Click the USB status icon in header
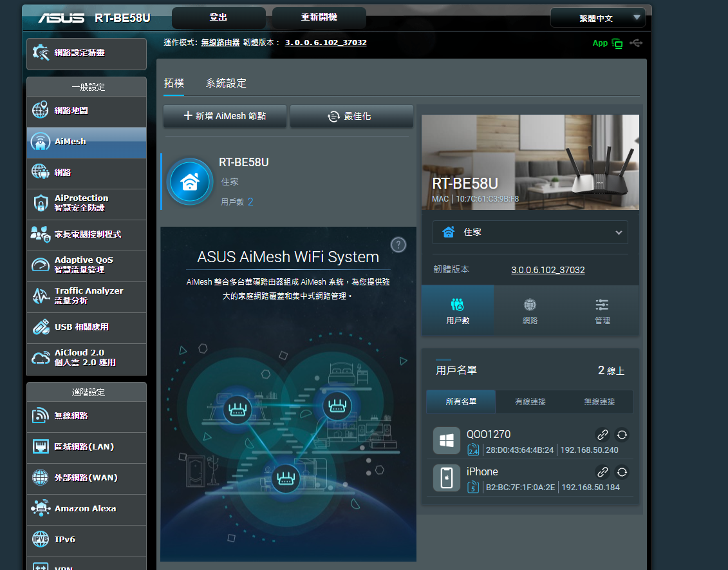The height and width of the screenshot is (570, 728). [636, 43]
